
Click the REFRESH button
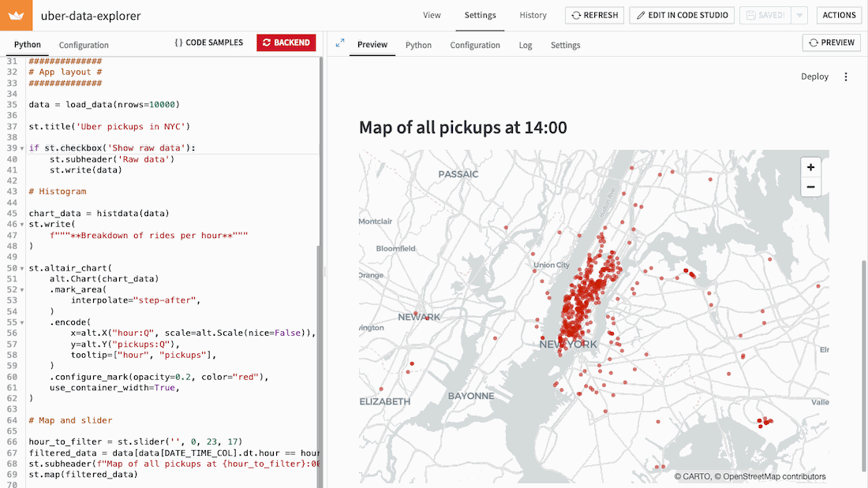[x=595, y=15]
